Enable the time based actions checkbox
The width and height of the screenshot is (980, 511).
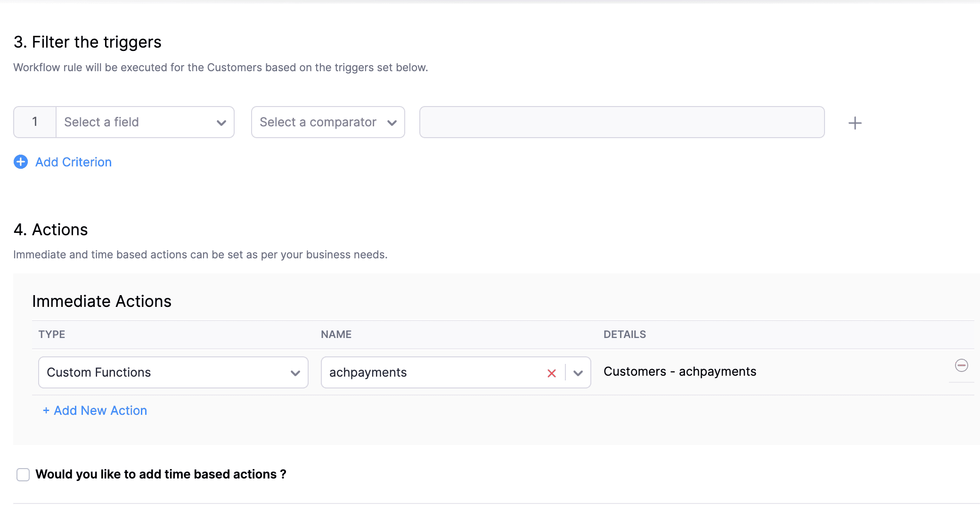(23, 474)
